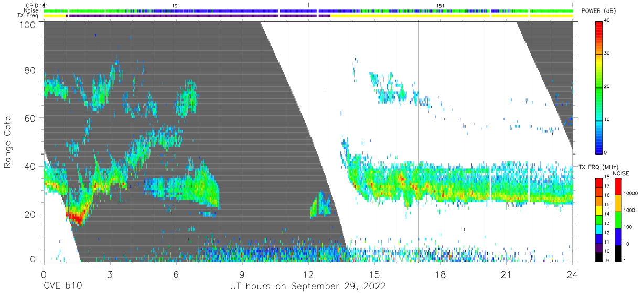Click CPID value 191 above the plot
Viewport: 644px width, 297px height.
[x=177, y=6]
